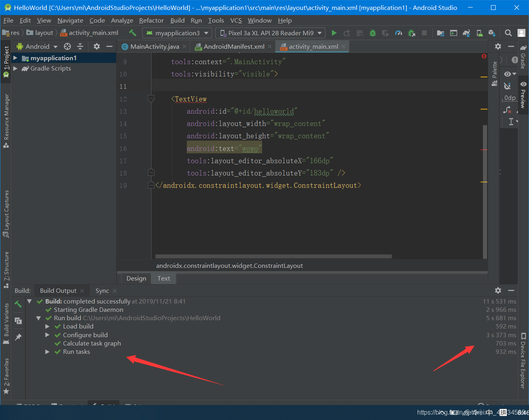
Task: Open the Profile app gauge icon
Action: click(399, 33)
